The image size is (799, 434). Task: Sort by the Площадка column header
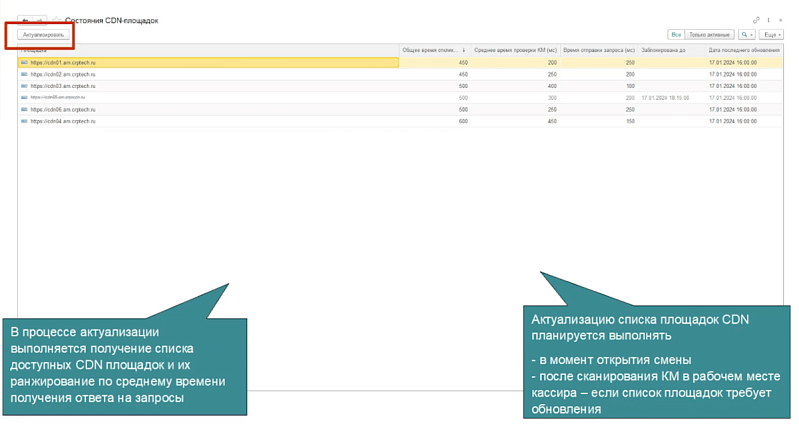(208, 50)
